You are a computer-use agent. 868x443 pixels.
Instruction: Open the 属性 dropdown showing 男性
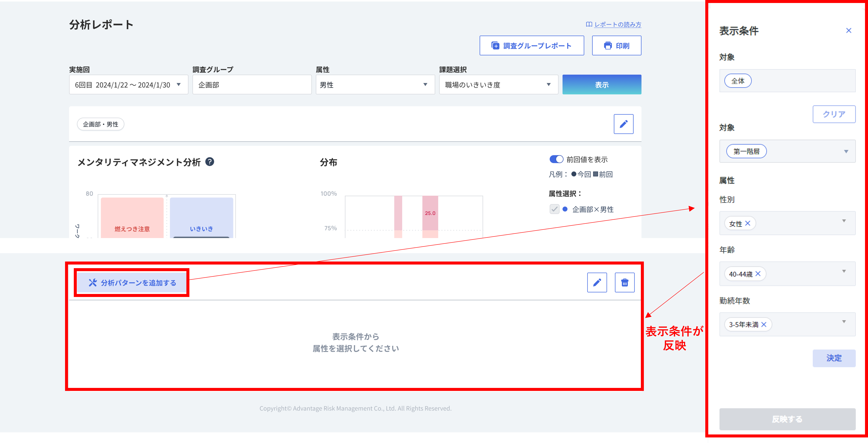375,85
